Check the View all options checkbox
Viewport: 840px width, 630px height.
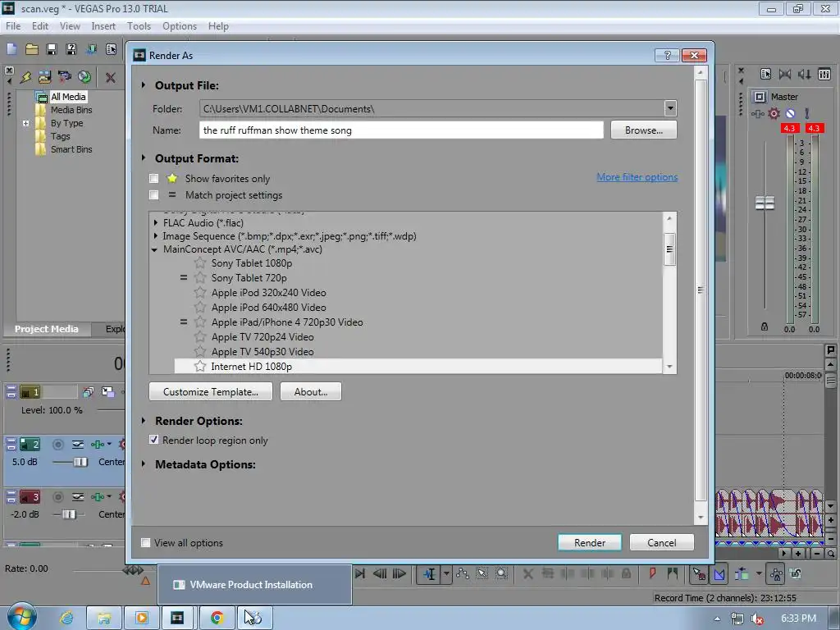point(145,543)
